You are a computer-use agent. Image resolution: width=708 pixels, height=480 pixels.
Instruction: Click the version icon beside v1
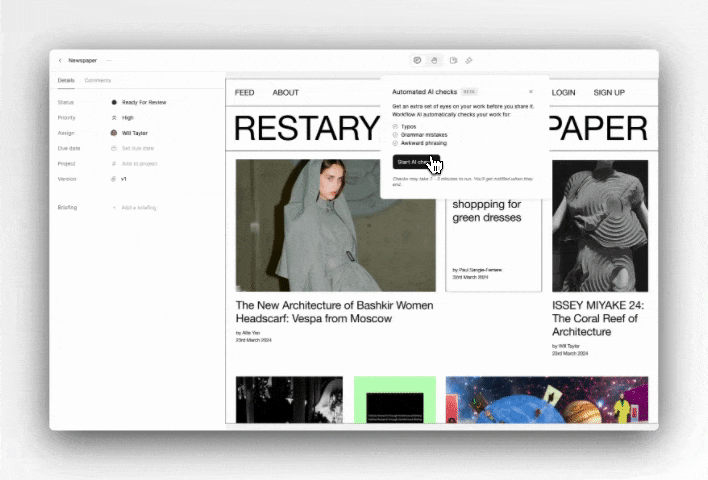[x=114, y=179]
